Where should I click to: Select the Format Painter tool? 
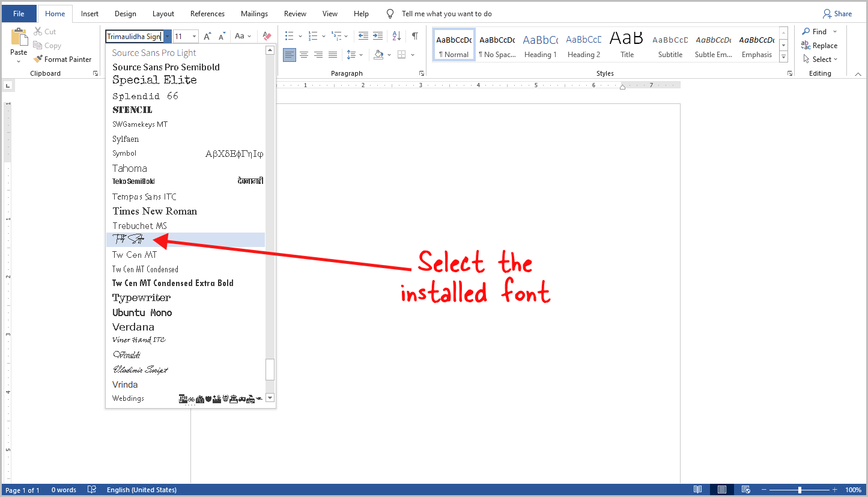[63, 59]
